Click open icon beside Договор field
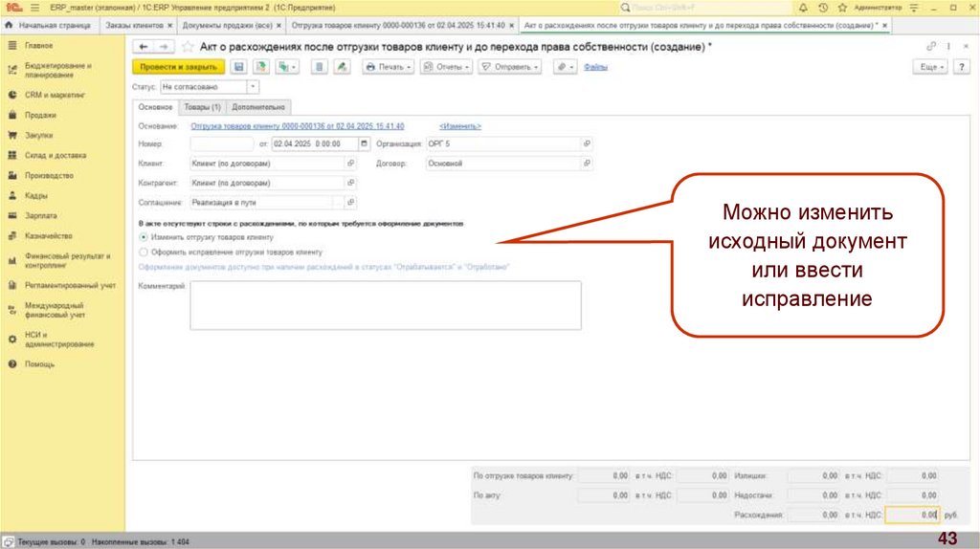Screen dimensions: 980x549 point(587,164)
